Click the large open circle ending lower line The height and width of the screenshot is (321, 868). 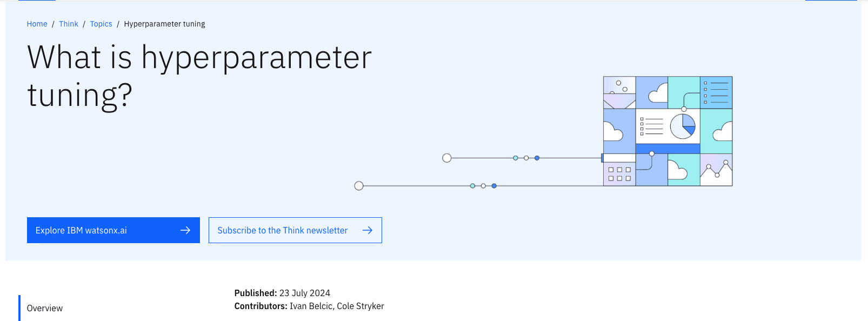(x=359, y=186)
